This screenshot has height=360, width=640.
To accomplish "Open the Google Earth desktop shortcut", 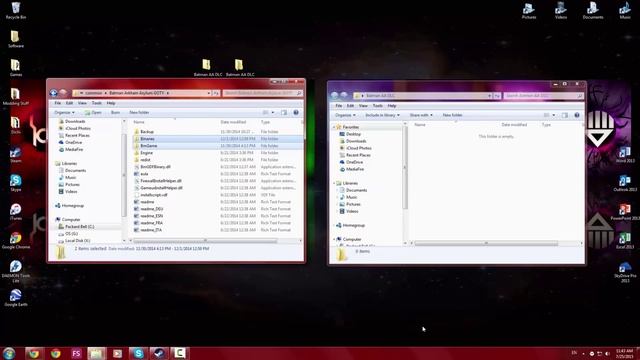I will point(16,298).
